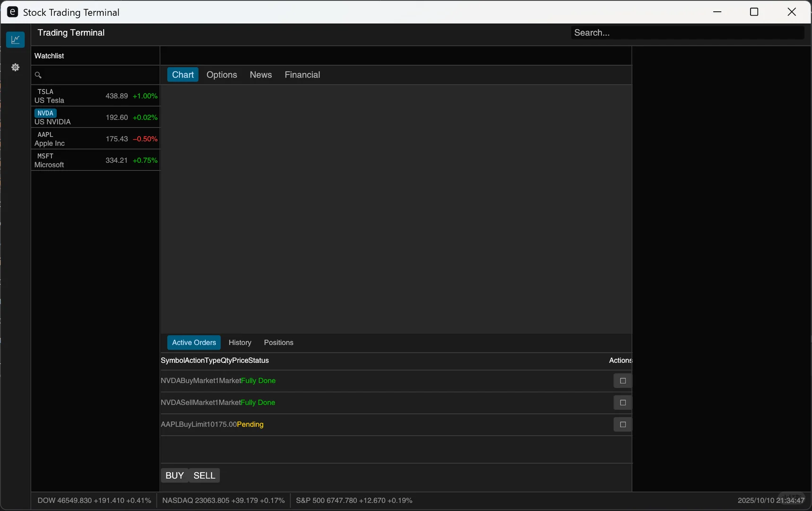Click the square action icon for the NVDA Sell order
Viewport: 812px width, 511px height.
[623, 403]
